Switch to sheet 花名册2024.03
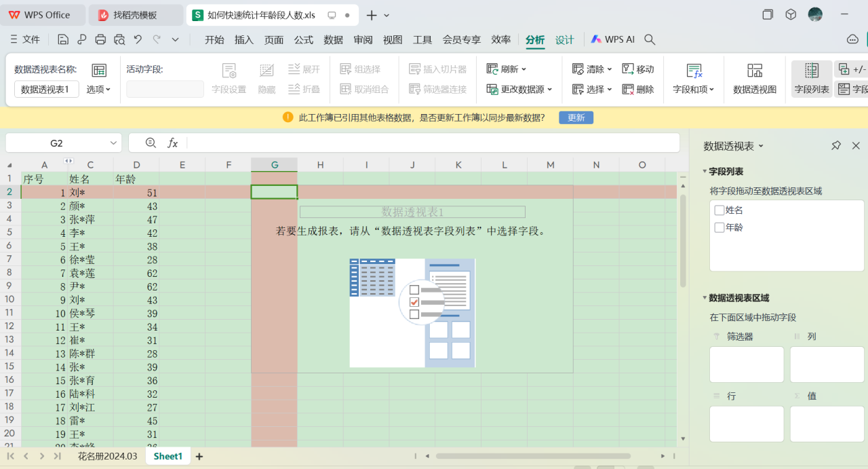This screenshot has width=868, height=469. point(107,456)
